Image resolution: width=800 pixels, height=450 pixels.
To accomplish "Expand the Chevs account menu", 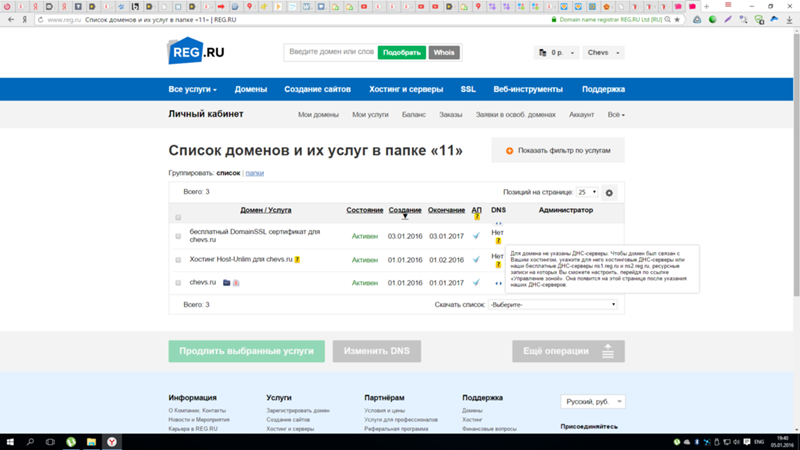I will coord(603,53).
